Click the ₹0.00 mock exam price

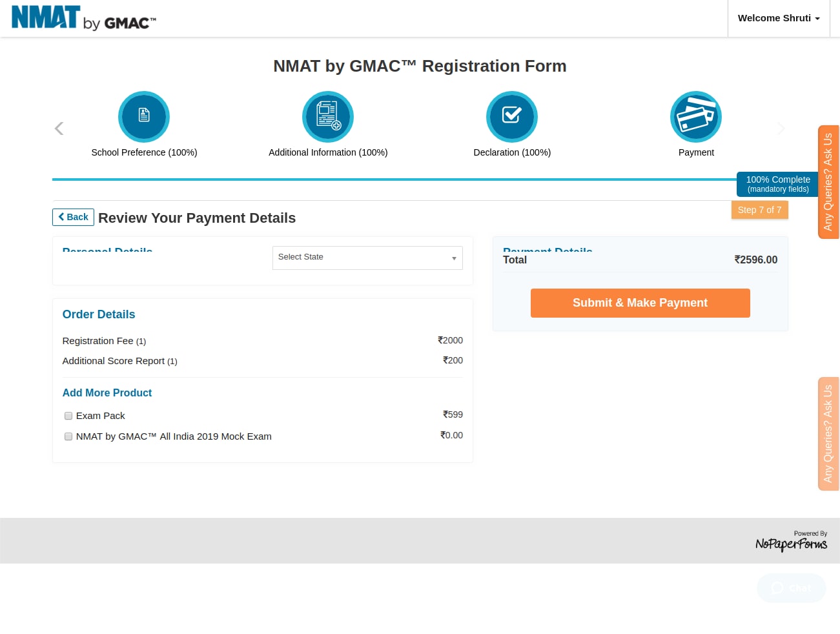pyautogui.click(x=451, y=435)
